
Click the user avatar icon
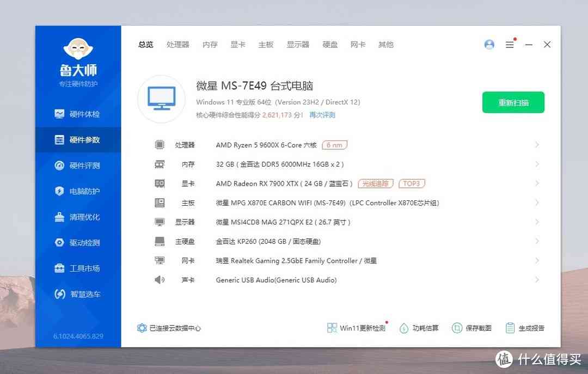pyautogui.click(x=488, y=45)
